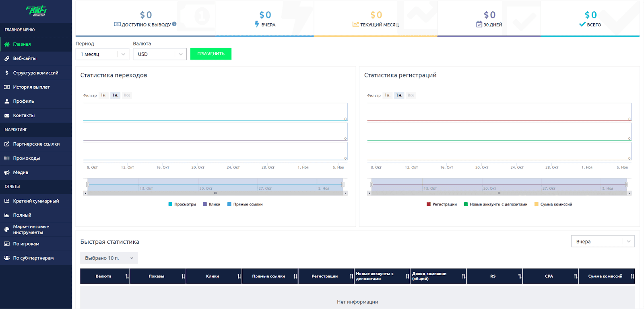Go to Партнерские ссылки menu item
The width and height of the screenshot is (644, 309).
pos(36,144)
